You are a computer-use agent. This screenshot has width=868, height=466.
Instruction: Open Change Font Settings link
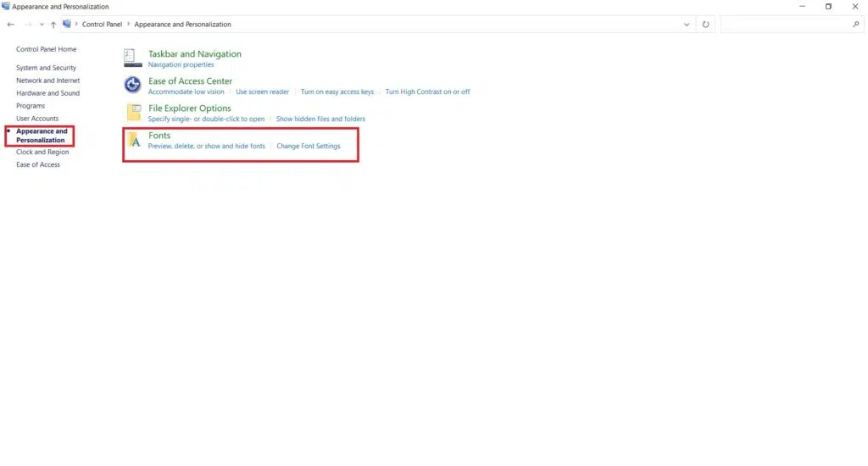pyautogui.click(x=309, y=147)
